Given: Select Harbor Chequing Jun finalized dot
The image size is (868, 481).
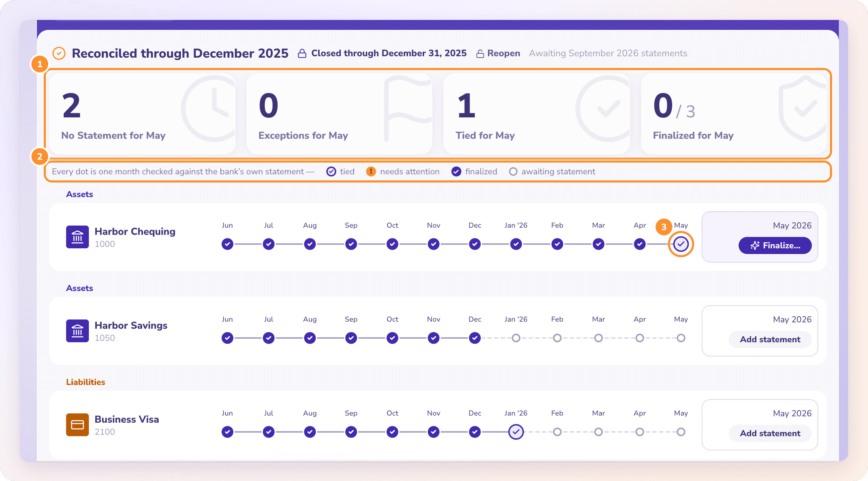Looking at the screenshot, I should 227,244.
